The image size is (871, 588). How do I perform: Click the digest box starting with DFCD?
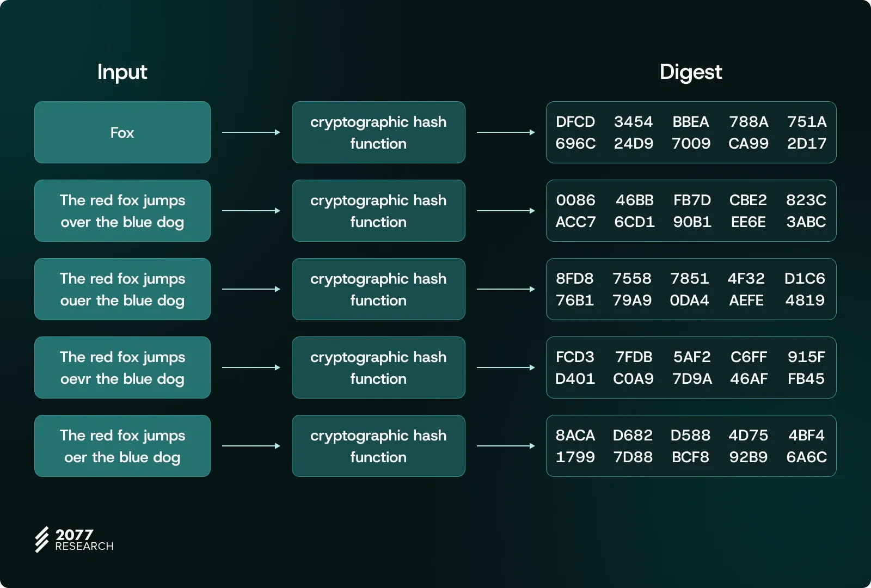coord(691,132)
